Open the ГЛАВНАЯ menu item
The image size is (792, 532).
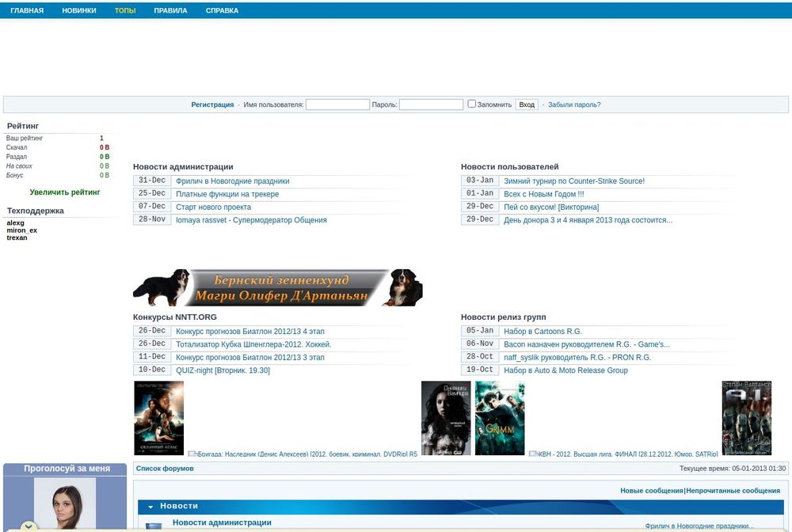tap(27, 10)
